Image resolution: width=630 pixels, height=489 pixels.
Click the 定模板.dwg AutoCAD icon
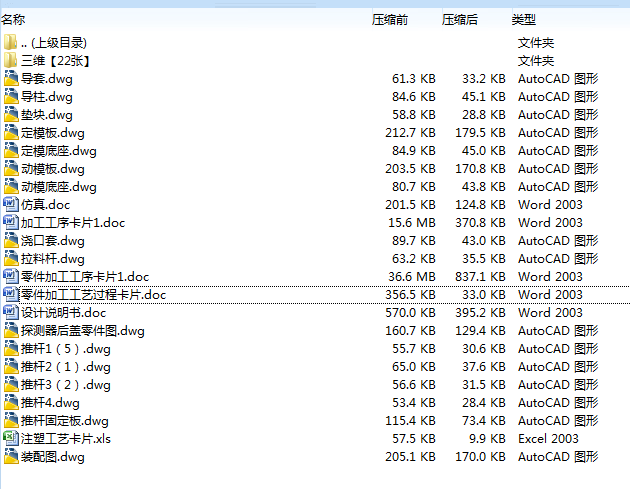pos(11,133)
